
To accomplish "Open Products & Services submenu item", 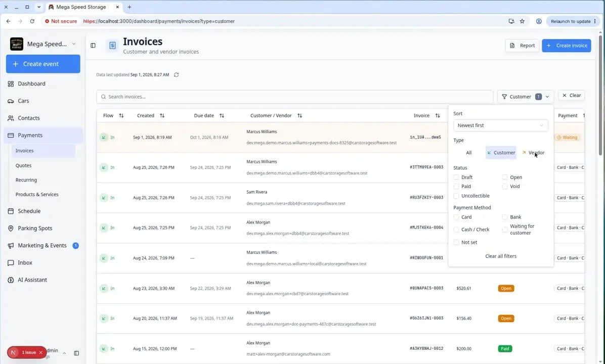I will pyautogui.click(x=37, y=194).
